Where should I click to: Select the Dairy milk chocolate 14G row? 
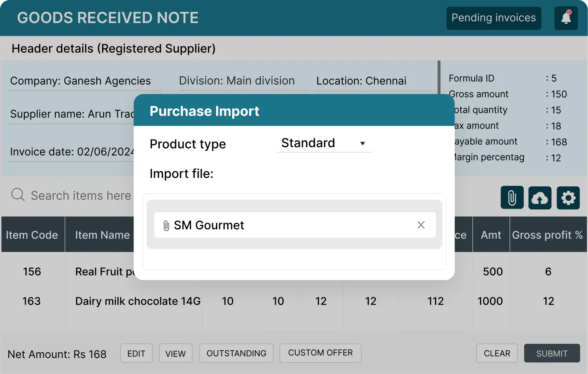coord(137,301)
